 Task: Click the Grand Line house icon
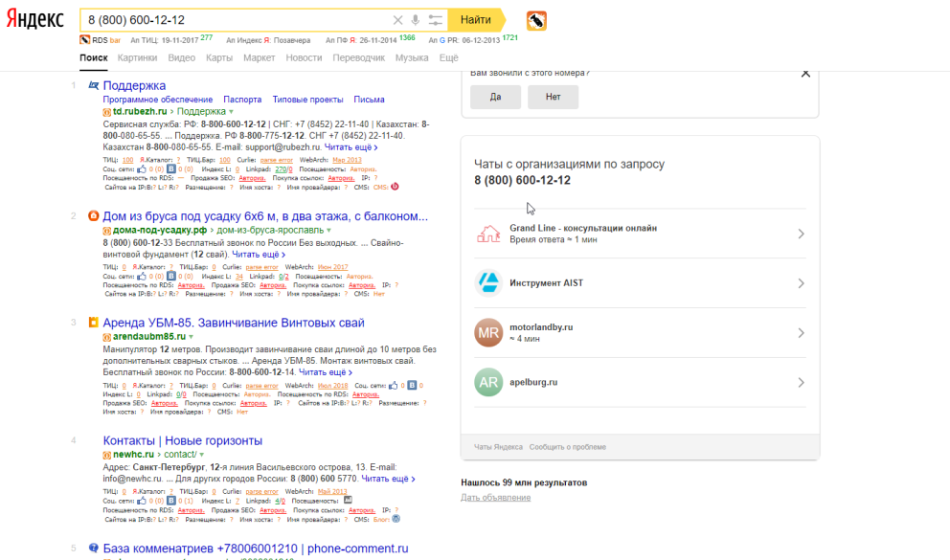click(x=488, y=234)
